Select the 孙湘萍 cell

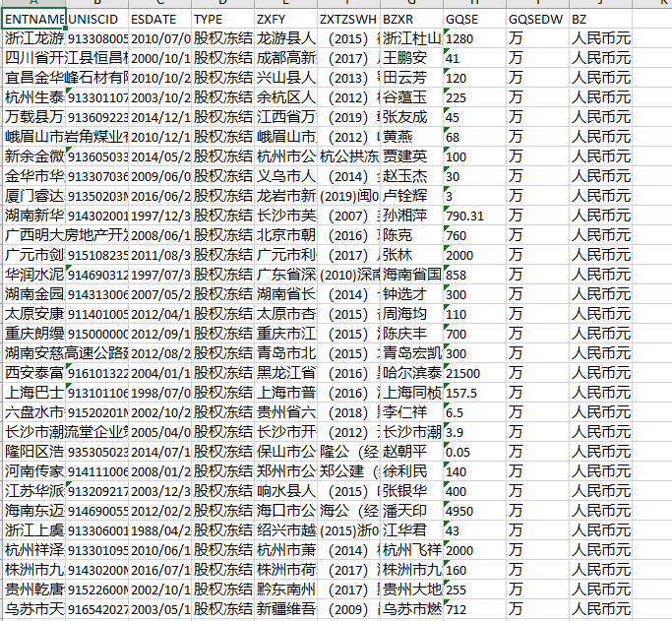click(412, 216)
